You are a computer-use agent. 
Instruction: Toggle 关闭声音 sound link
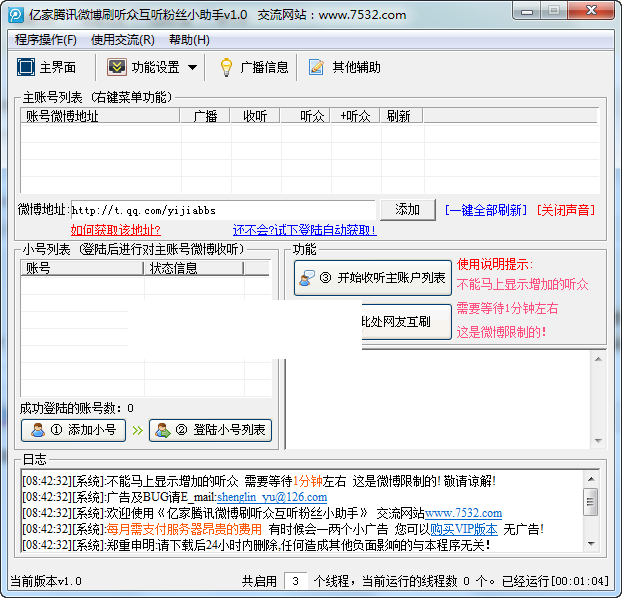click(x=565, y=210)
